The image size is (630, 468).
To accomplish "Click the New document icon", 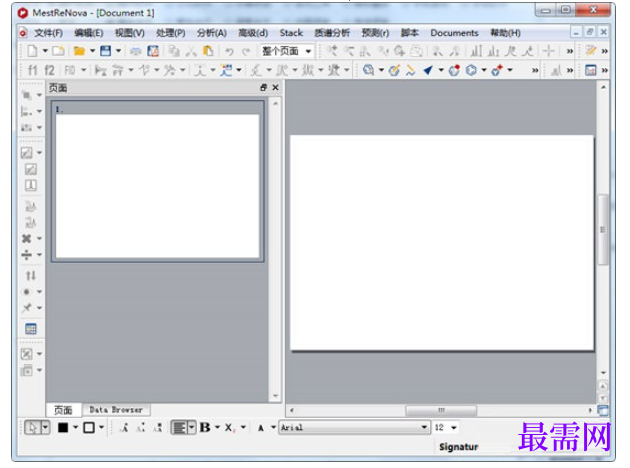I will [x=32, y=51].
